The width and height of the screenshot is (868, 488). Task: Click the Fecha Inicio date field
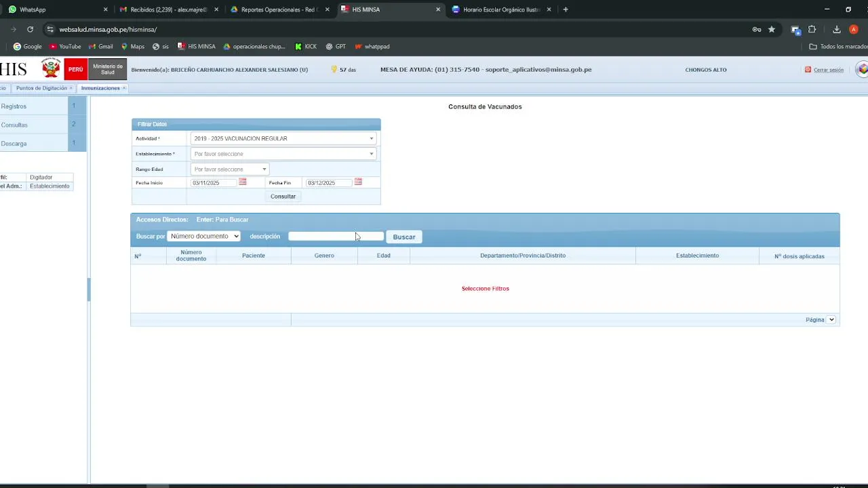[x=214, y=182]
